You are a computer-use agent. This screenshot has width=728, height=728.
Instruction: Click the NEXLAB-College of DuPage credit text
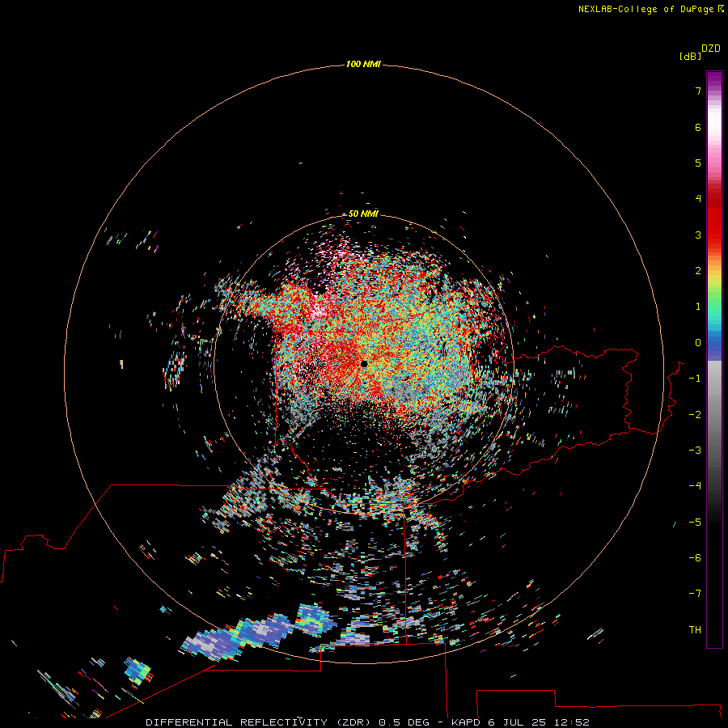tap(645, 9)
